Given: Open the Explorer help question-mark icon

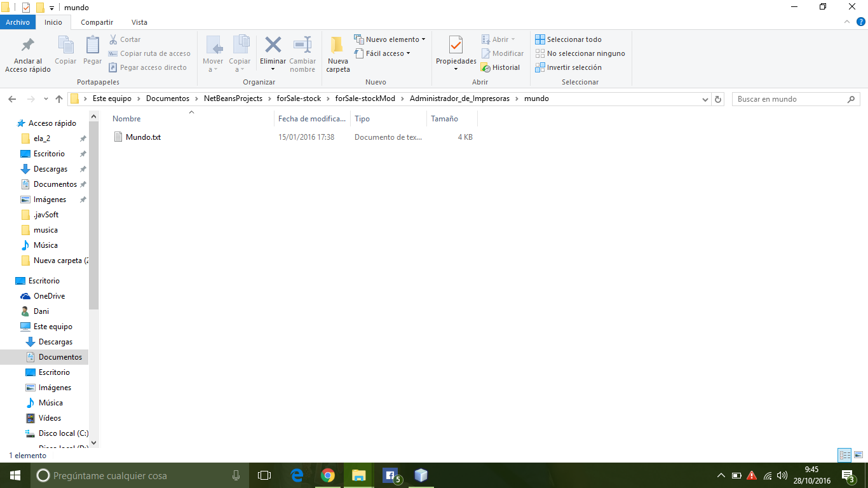Looking at the screenshot, I should [x=860, y=22].
